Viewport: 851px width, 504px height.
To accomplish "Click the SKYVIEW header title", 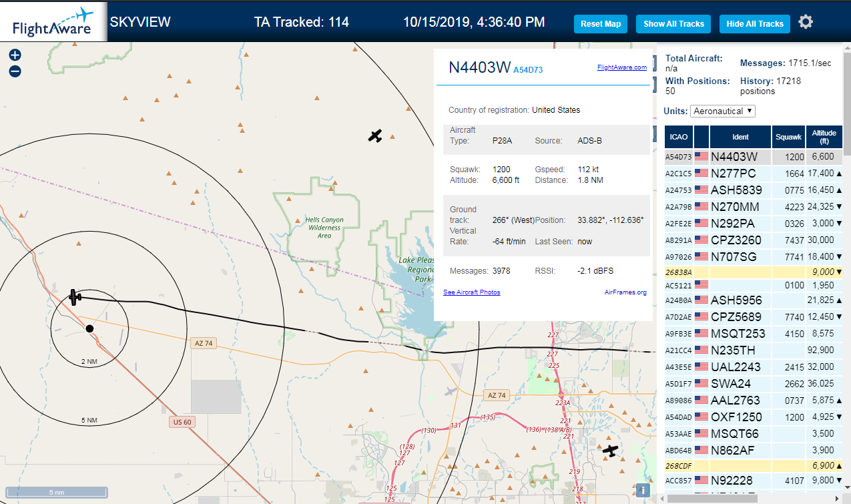I will (x=140, y=22).
